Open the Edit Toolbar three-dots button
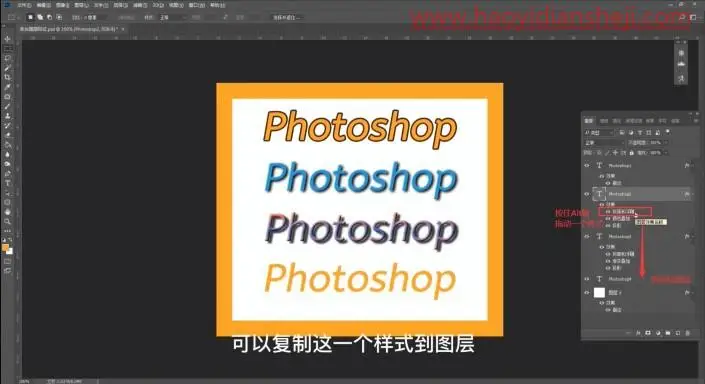The width and height of the screenshot is (705, 384). point(8,231)
